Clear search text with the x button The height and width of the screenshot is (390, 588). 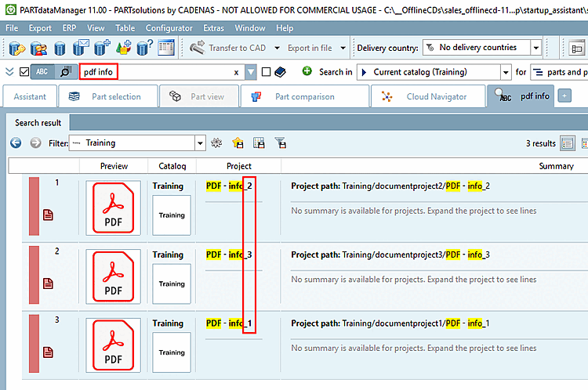[x=236, y=72]
